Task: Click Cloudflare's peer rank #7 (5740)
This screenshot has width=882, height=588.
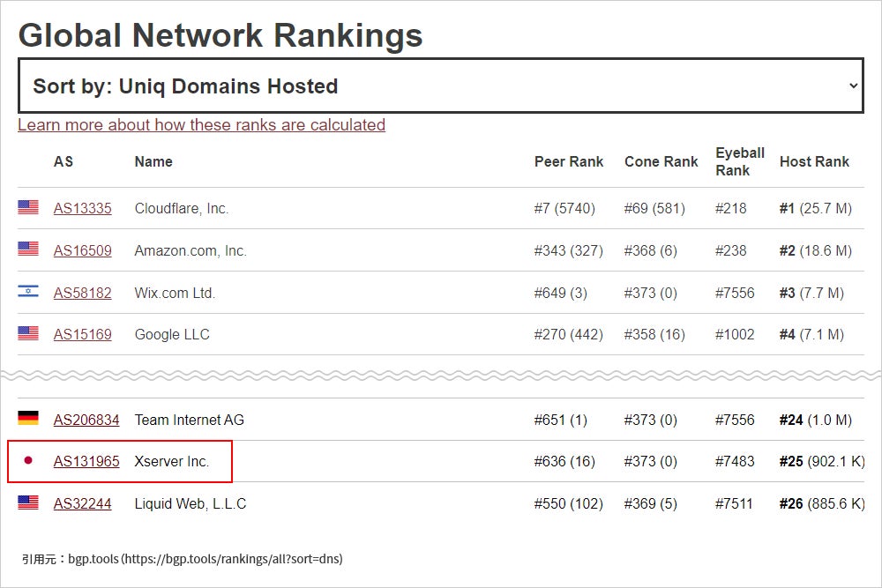Action: tap(564, 209)
